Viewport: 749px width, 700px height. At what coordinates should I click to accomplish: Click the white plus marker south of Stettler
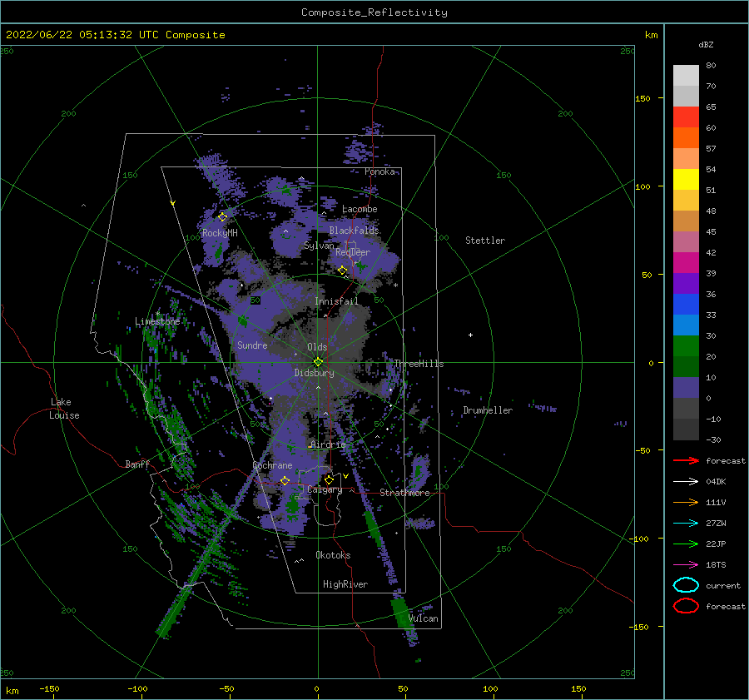click(470, 335)
